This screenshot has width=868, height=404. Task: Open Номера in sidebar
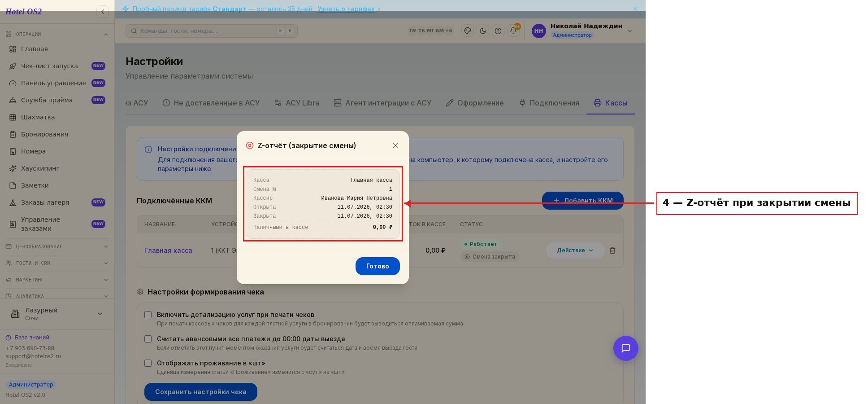click(x=57, y=151)
